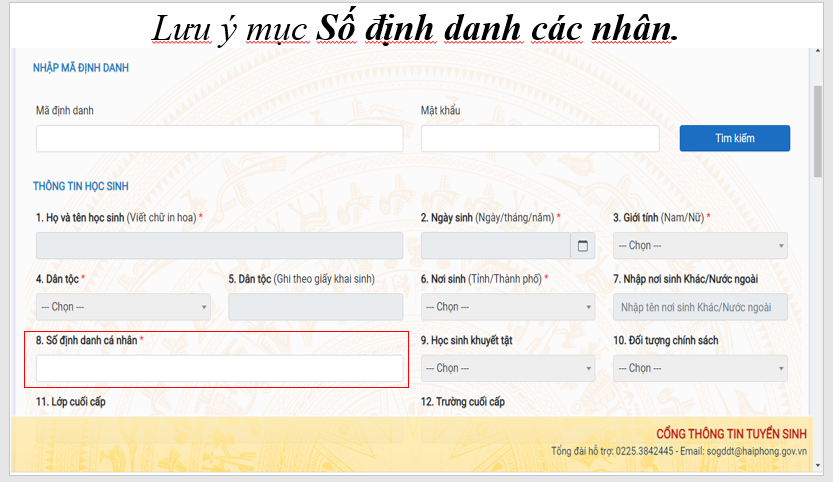Focus the Số định danh cá nhân field
This screenshot has height=482, width=833.
219,369
